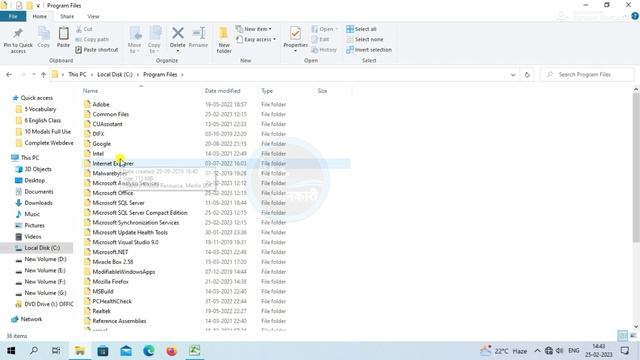Switch to the View ribbon tab
This screenshot has width=640, height=360.
93,16
